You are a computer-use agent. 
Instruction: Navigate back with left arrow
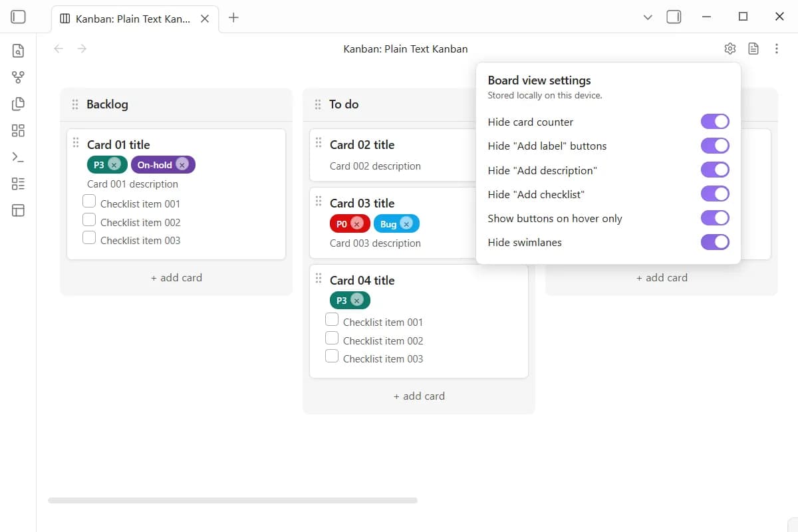[59, 49]
